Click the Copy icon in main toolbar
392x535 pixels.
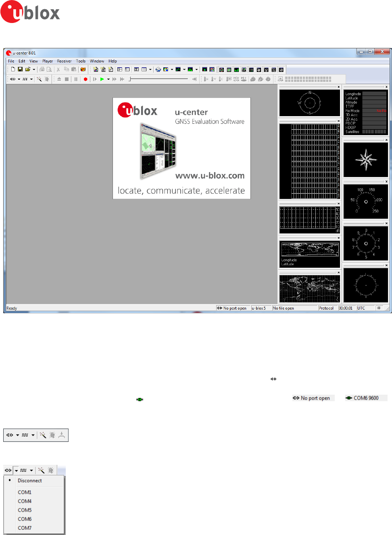coord(66,69)
